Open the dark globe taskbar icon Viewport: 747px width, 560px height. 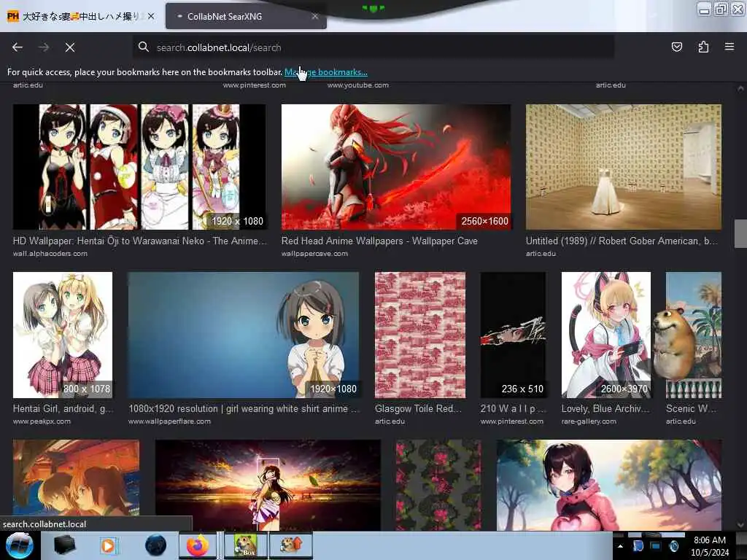coord(155,545)
